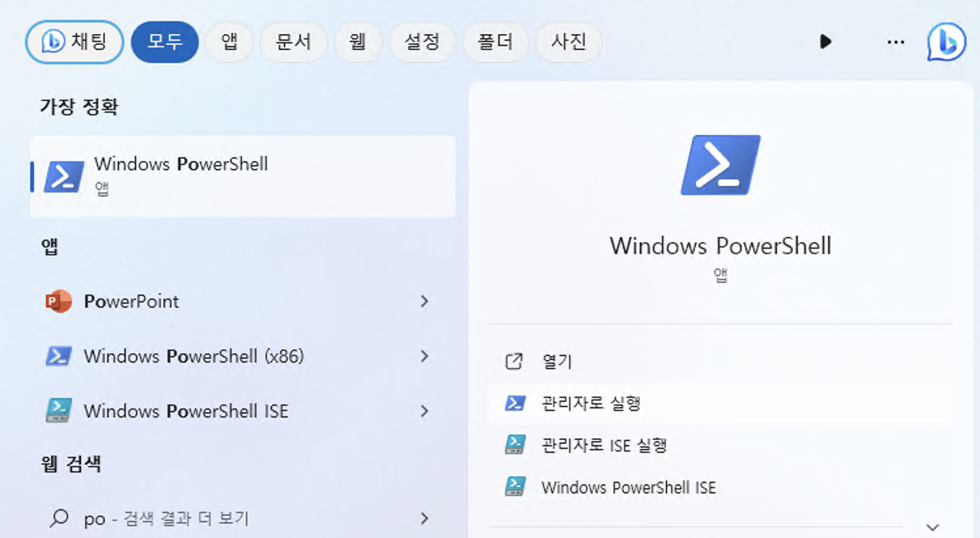Screen dimensions: 980x538
Task: Switch to the 사진 filter tab
Action: tap(569, 42)
